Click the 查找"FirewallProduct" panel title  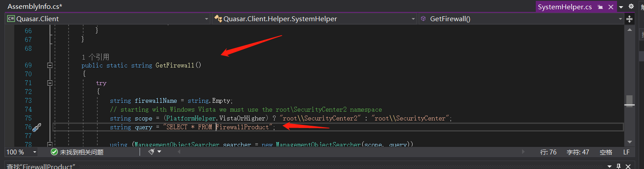pos(41,166)
